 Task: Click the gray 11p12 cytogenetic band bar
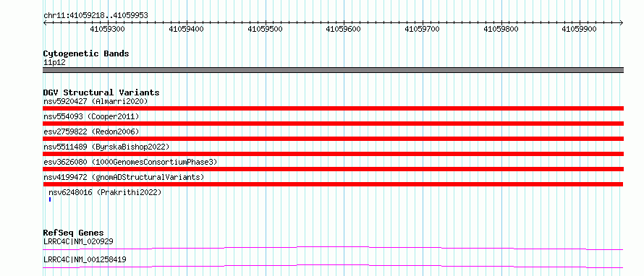(333, 70)
